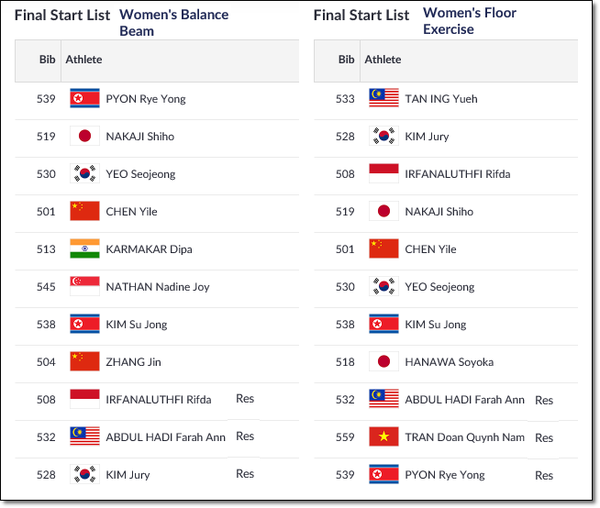Click South Korea flag next to KIM Jury in Floor Exercise

[x=384, y=136]
